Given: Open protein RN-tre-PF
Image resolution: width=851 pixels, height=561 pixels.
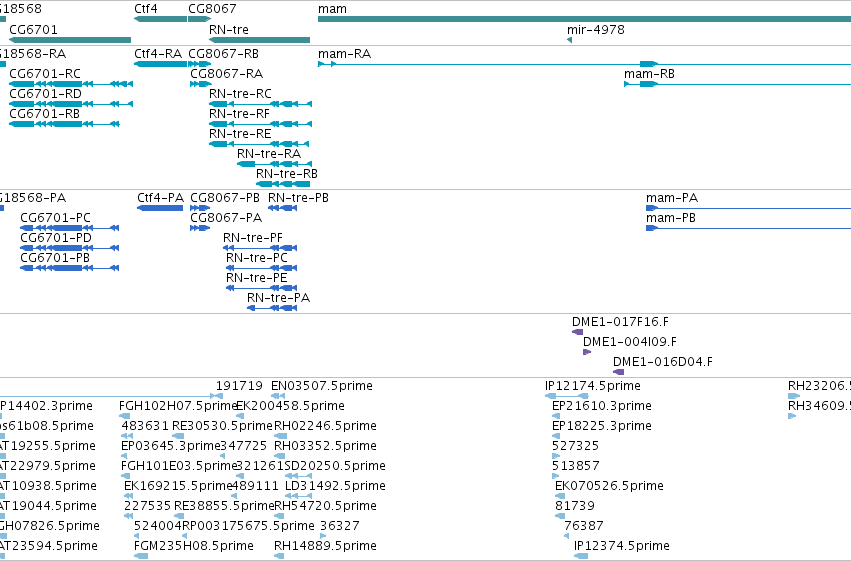Looking at the screenshot, I should click(x=252, y=238).
